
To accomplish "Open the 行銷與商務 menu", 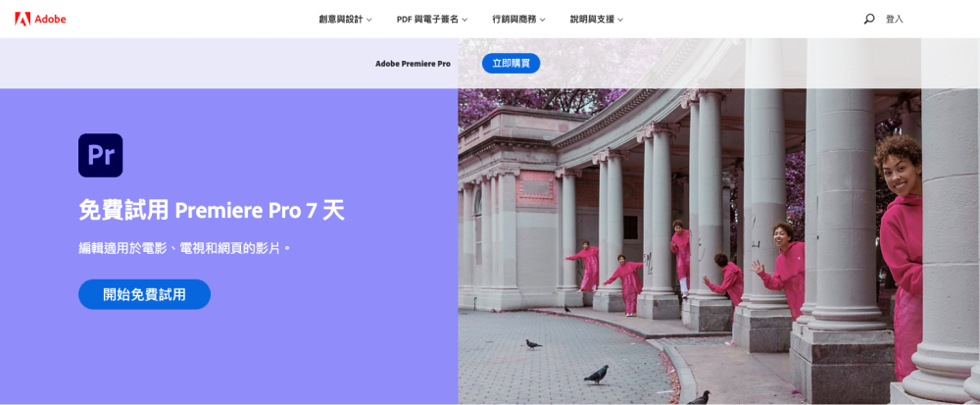I will (x=514, y=19).
